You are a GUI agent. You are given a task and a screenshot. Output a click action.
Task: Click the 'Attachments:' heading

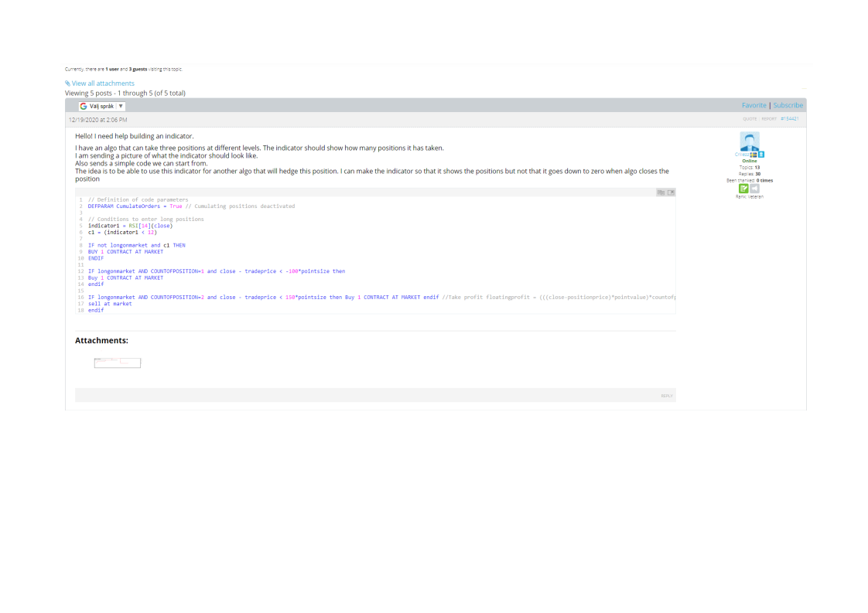(101, 340)
